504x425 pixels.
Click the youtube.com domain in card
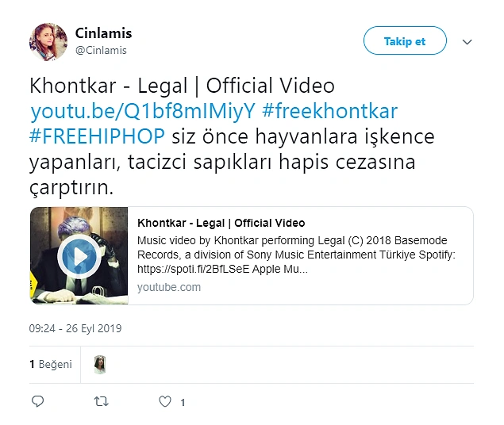click(169, 287)
